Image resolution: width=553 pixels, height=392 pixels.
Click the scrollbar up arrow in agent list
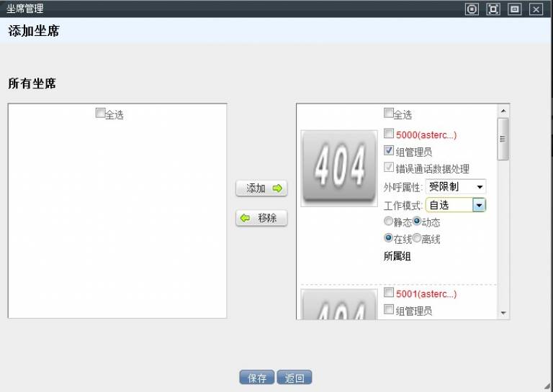(x=503, y=111)
